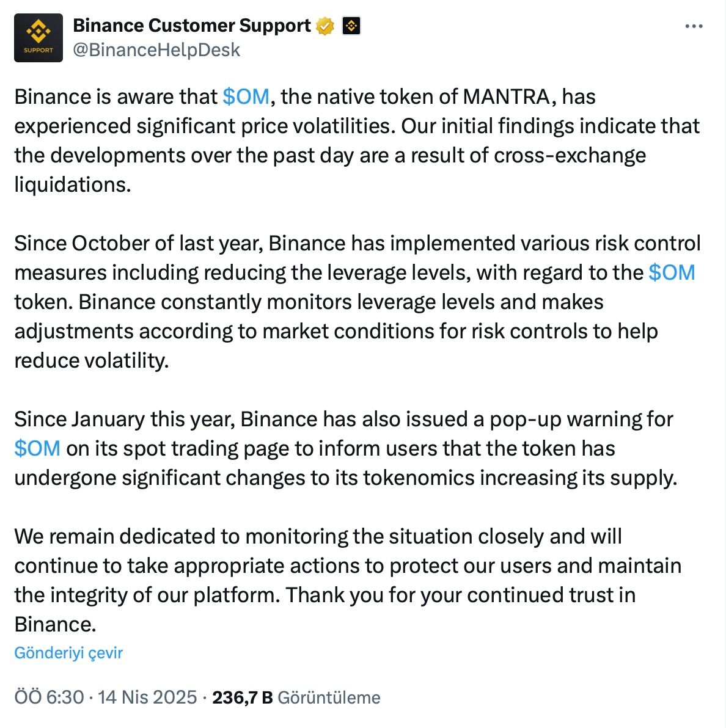Click the $OM cashtag after 'with regard to the'
Viewport: 726px width, 728px height.
point(672,272)
